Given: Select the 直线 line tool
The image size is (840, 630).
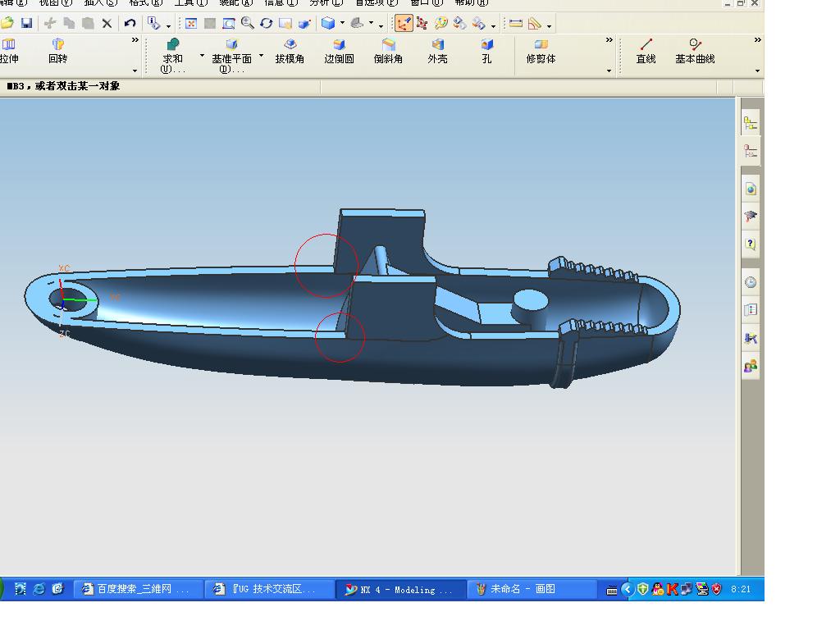Looking at the screenshot, I should [646, 52].
